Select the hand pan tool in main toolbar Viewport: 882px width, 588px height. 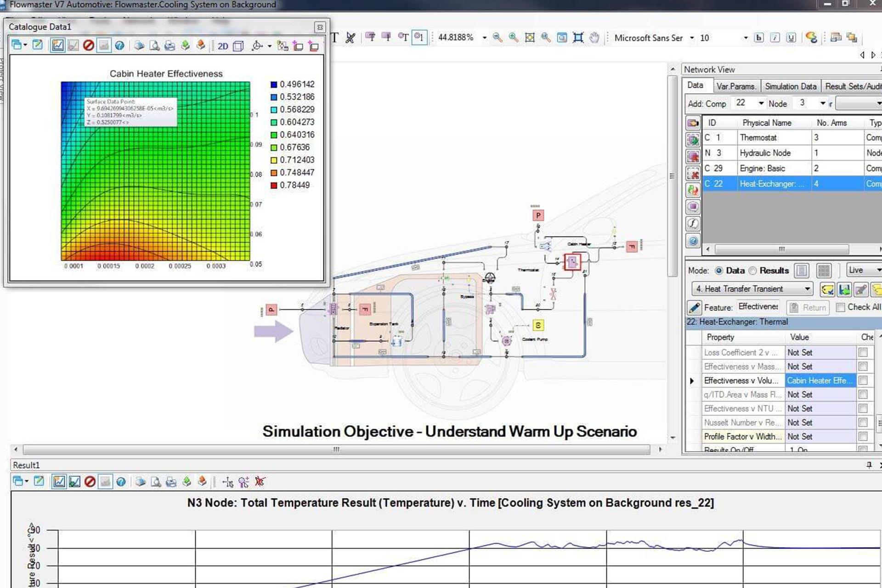594,38
